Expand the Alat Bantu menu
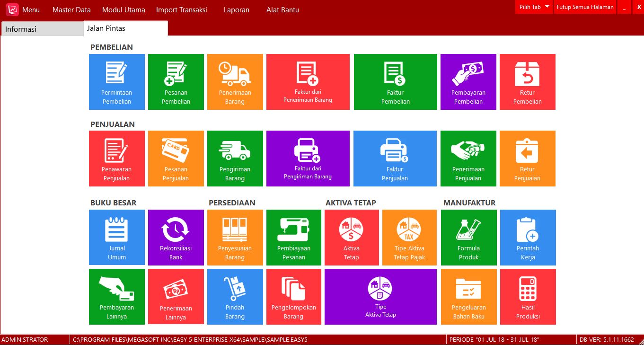This screenshot has width=644, height=345. point(282,10)
